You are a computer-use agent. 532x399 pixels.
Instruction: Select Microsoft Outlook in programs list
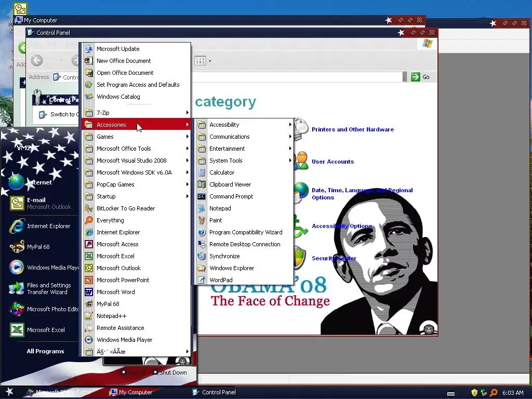[x=137, y=268]
